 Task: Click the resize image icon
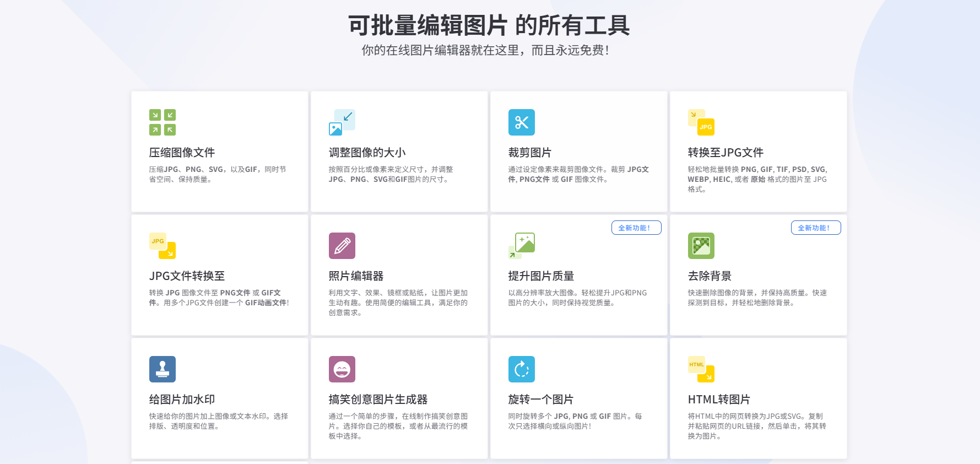point(342,122)
